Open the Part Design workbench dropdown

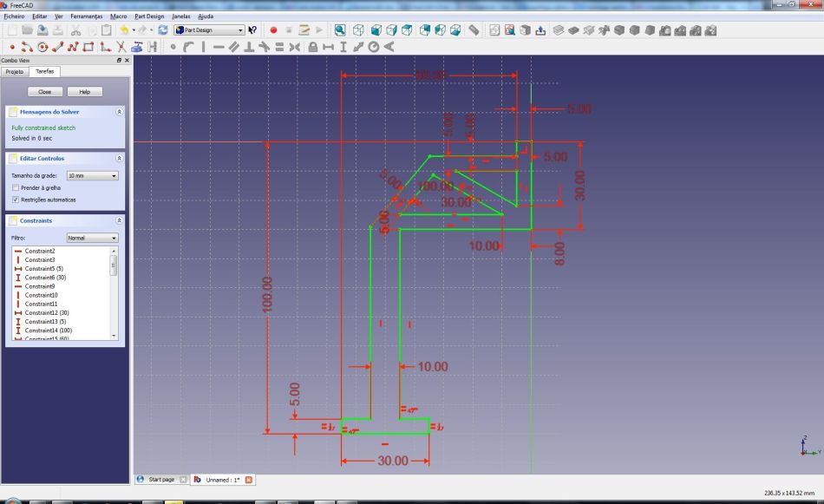[x=210, y=30]
